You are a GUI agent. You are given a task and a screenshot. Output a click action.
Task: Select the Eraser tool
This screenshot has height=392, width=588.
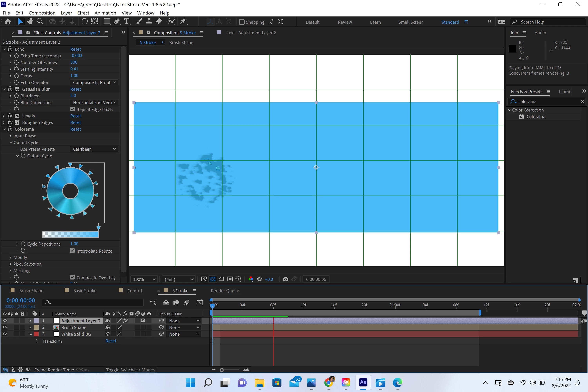pyautogui.click(x=159, y=22)
